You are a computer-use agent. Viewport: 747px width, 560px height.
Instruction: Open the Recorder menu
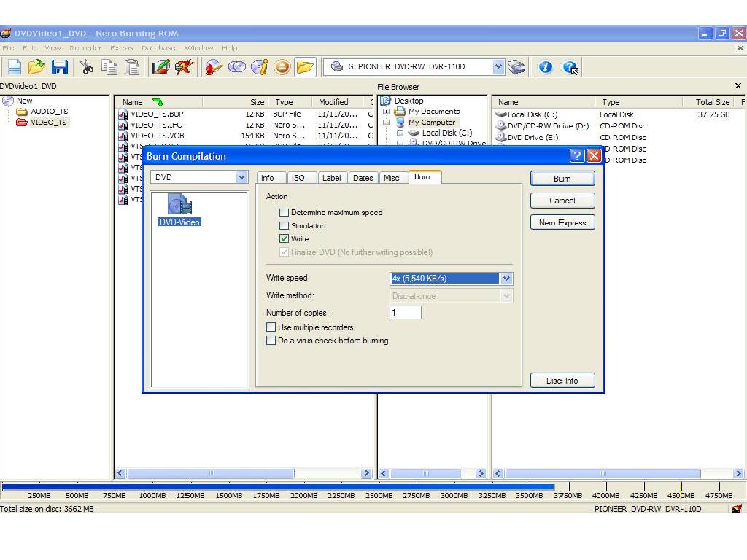pyautogui.click(x=85, y=48)
